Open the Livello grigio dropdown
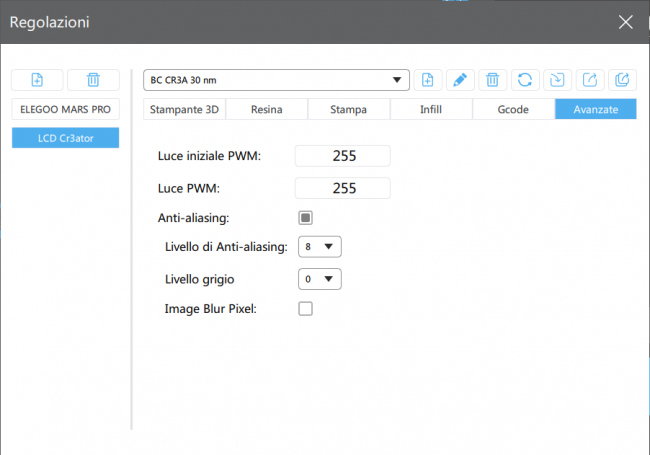 320,279
